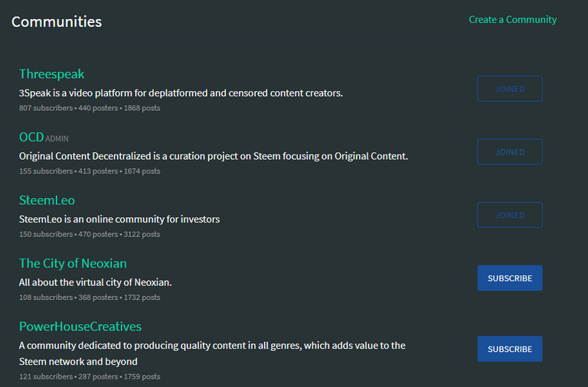Go to the SteemLeo community
The image size is (588, 387).
click(x=47, y=200)
